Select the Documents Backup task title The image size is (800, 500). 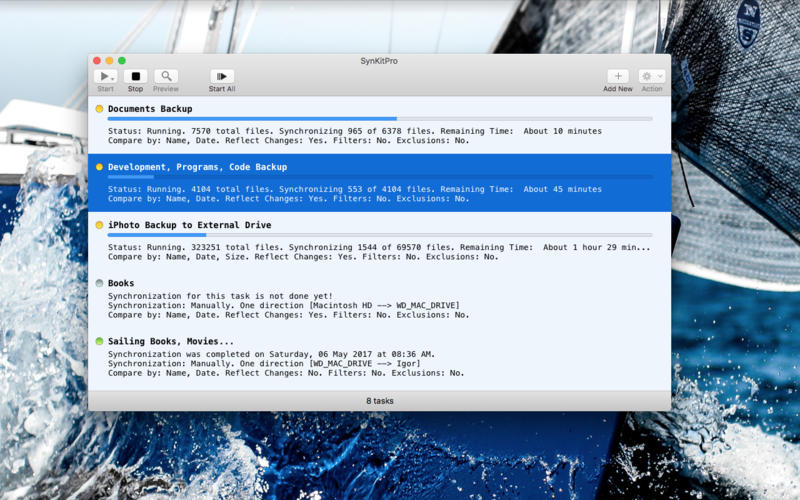[150, 109]
